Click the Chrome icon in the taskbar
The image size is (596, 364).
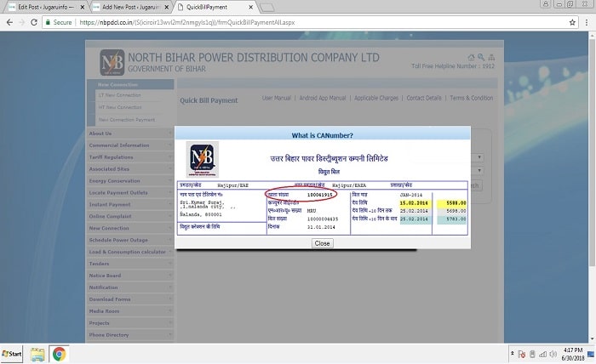pos(59,354)
